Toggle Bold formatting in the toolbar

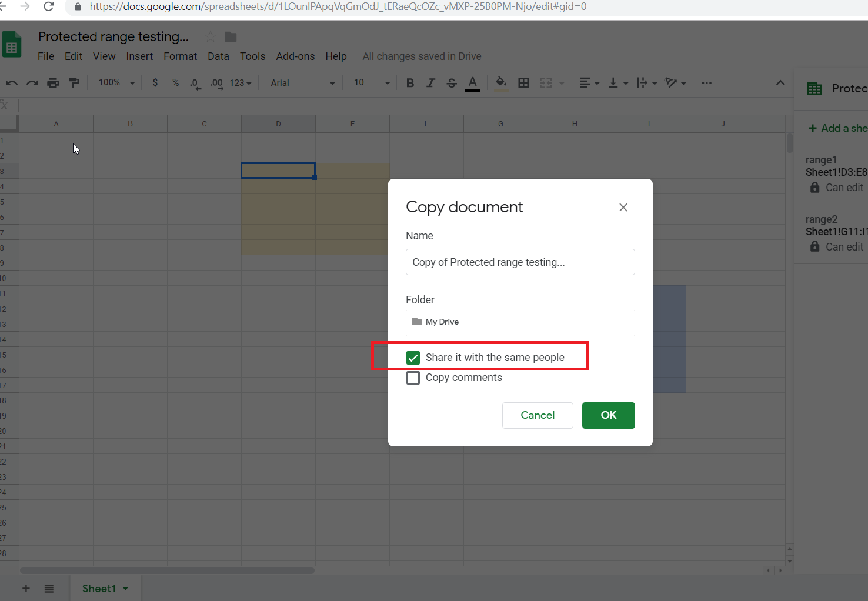point(410,82)
